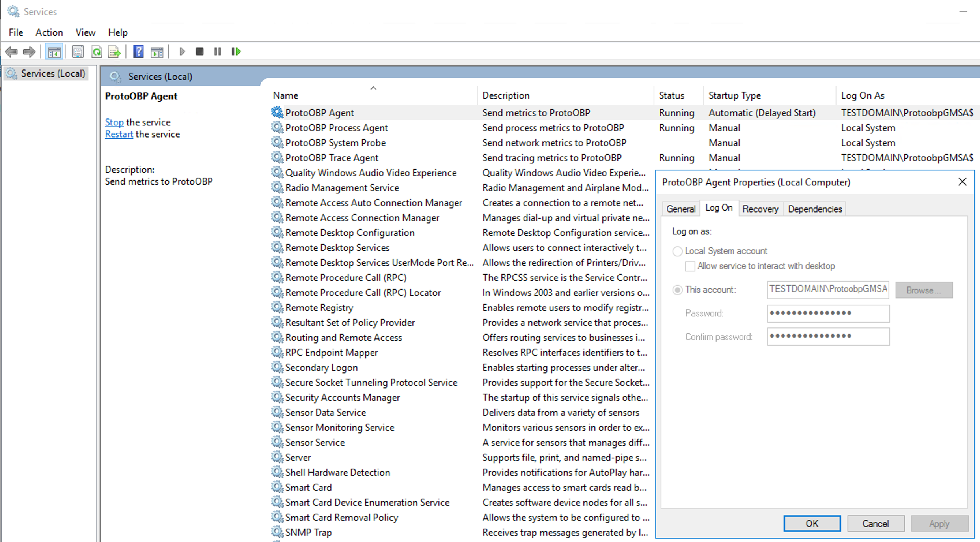980x542 pixels.
Task: Select the Local System account radio button
Action: [x=677, y=251]
